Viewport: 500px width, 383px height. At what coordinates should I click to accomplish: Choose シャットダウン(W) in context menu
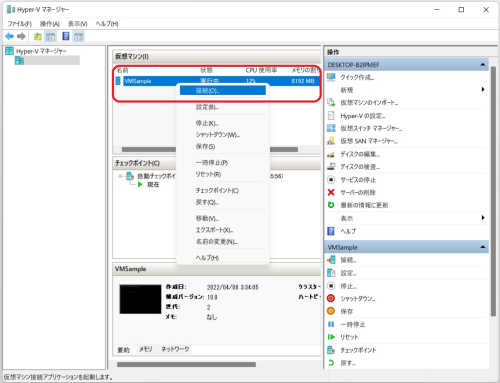click(223, 135)
